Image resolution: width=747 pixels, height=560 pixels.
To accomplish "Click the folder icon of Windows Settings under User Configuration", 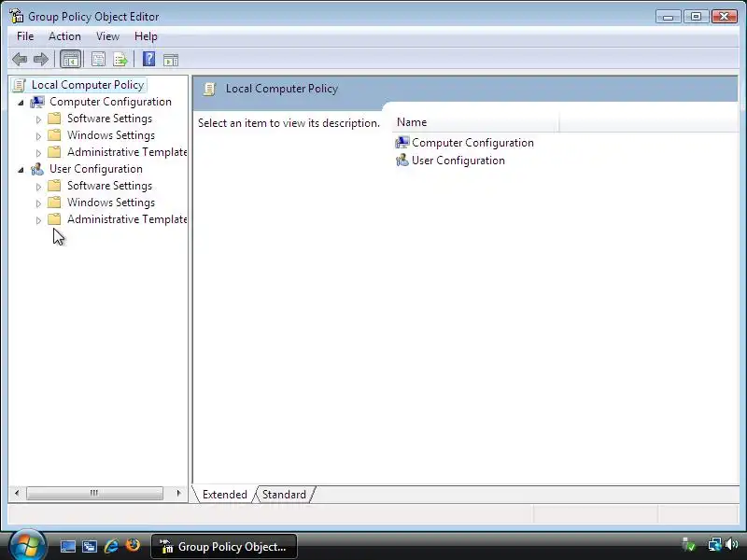I will point(54,203).
